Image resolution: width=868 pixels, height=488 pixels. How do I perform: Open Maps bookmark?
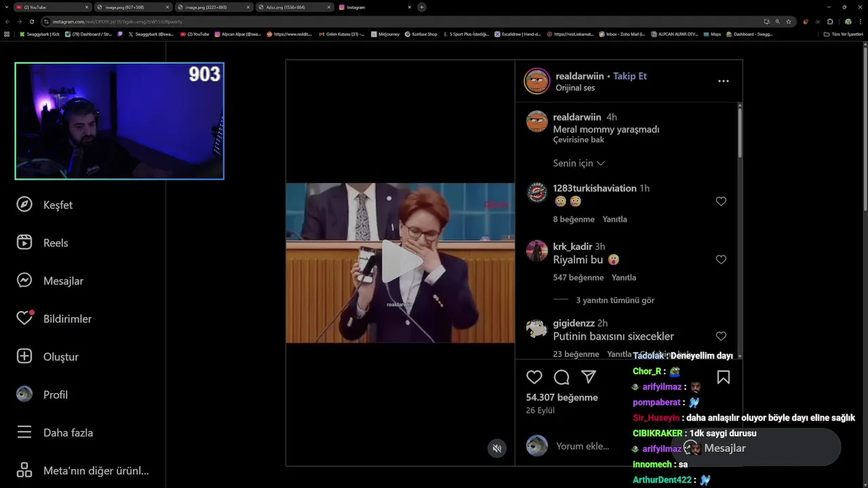712,34
